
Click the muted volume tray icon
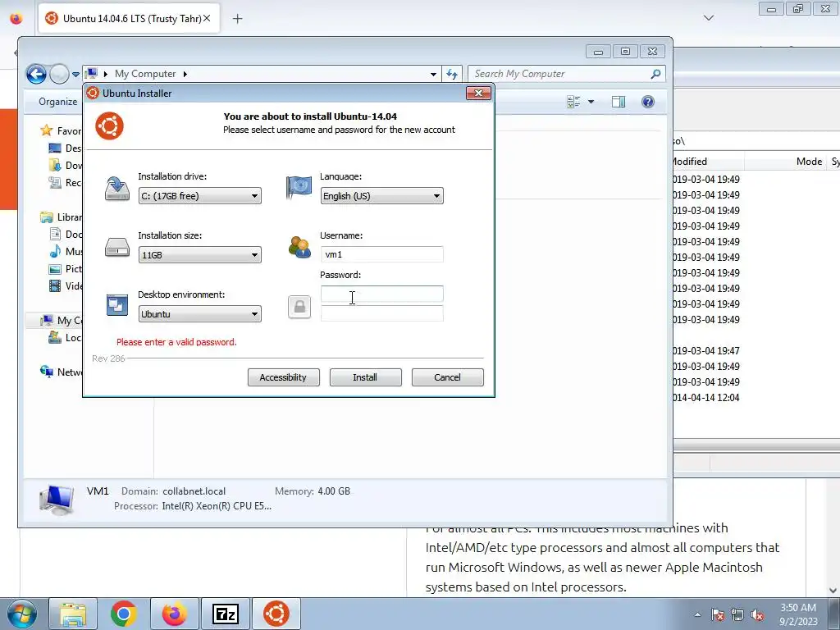757,615
